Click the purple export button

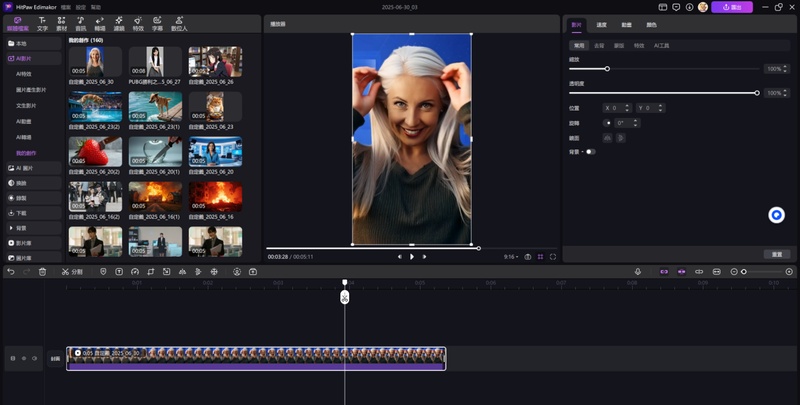click(x=732, y=7)
